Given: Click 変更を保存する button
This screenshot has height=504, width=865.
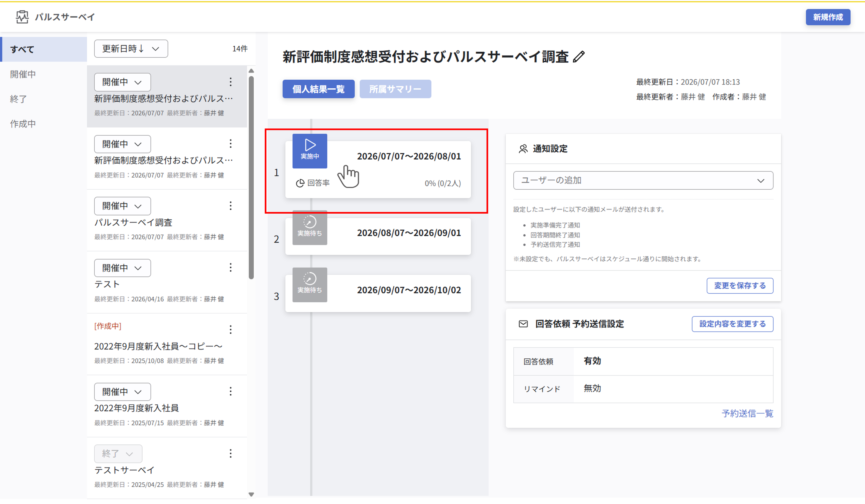Looking at the screenshot, I should click(x=740, y=285).
